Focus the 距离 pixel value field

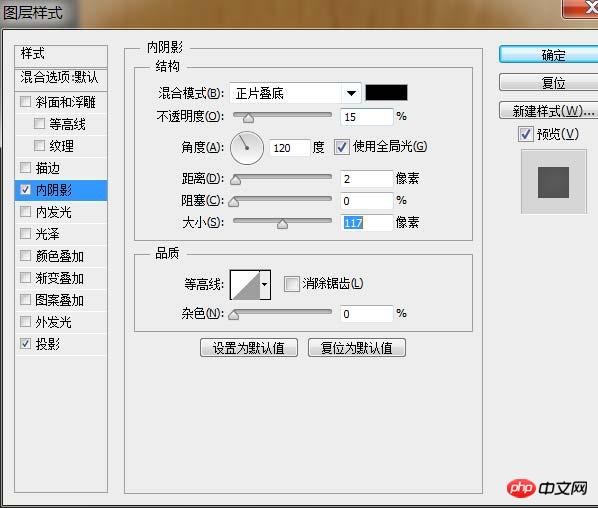[x=367, y=179]
